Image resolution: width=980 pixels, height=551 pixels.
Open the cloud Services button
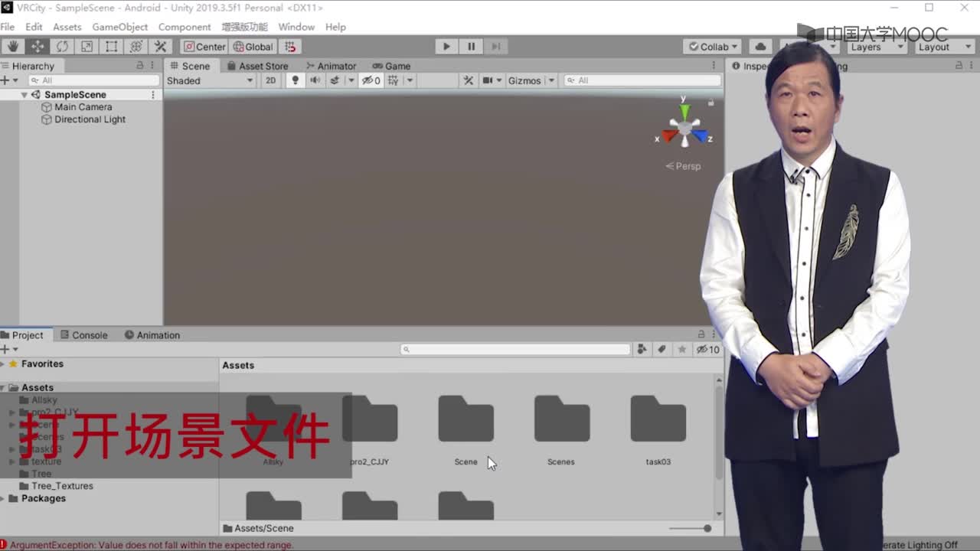pyautogui.click(x=760, y=47)
